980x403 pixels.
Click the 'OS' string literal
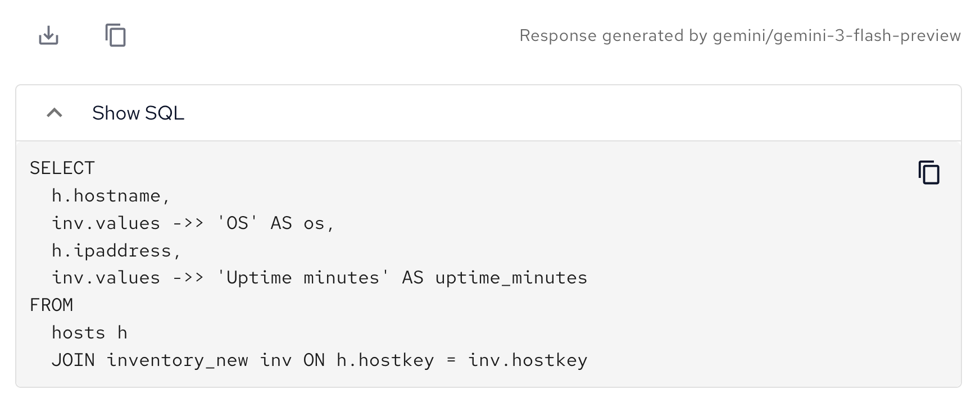[x=237, y=223]
